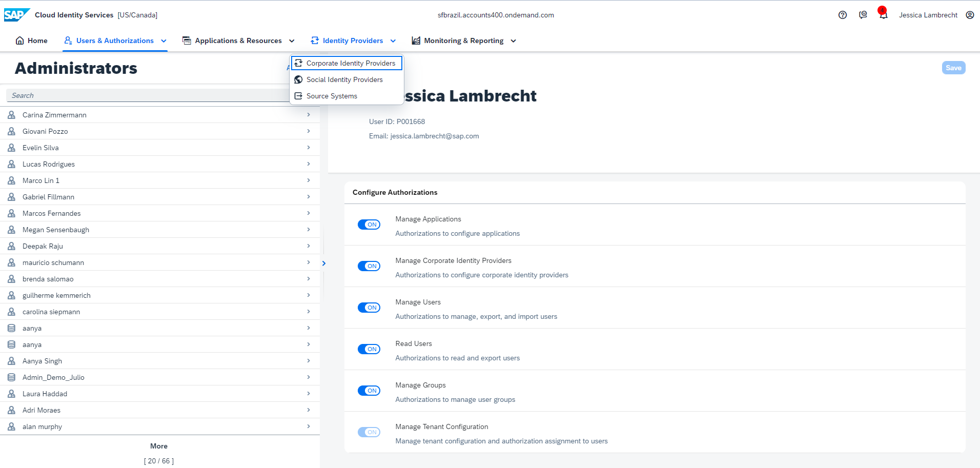
Task: Open the help question mark icon
Action: (x=843, y=15)
